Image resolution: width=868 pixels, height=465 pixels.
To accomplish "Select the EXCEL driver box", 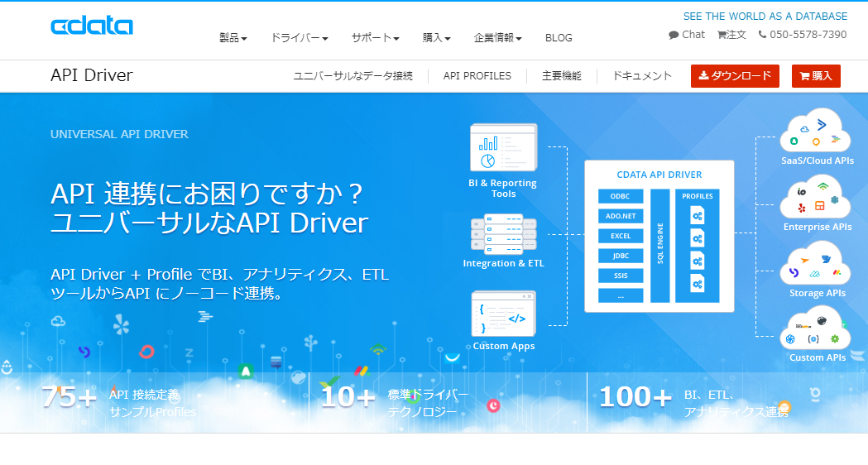I will click(x=621, y=236).
